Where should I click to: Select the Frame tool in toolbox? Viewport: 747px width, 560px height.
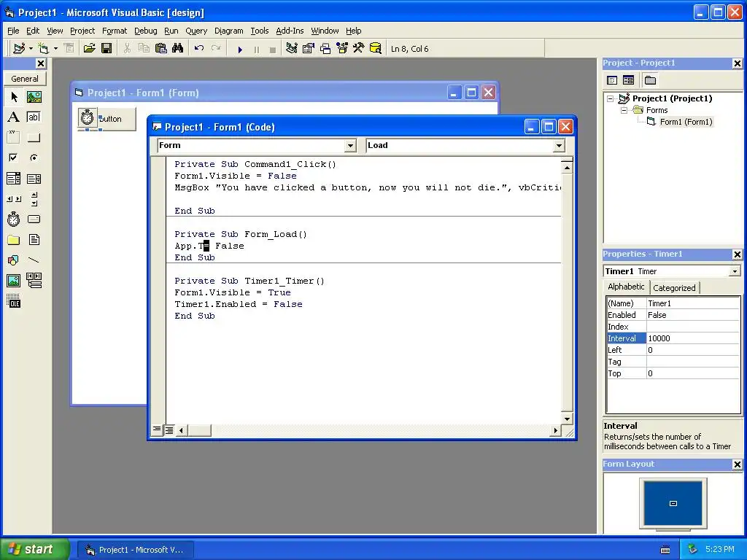click(14, 138)
